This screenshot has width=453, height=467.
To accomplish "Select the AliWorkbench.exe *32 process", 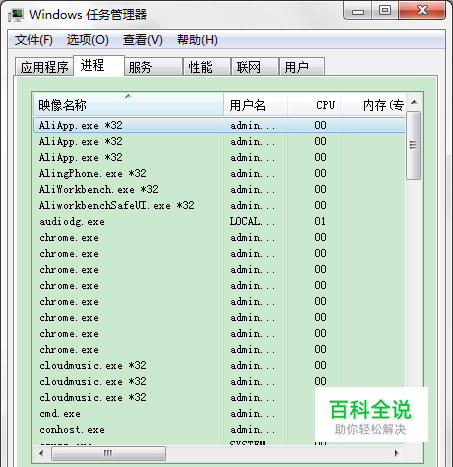I will (219, 189).
